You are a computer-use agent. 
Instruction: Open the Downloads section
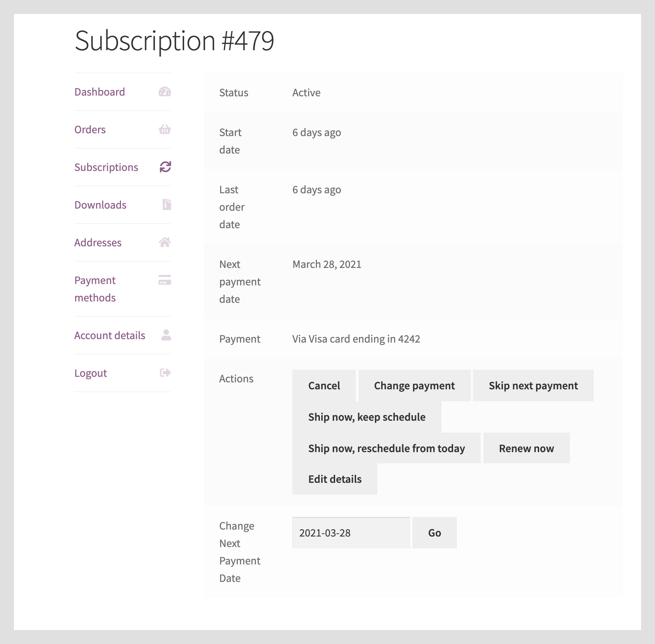pyautogui.click(x=100, y=205)
